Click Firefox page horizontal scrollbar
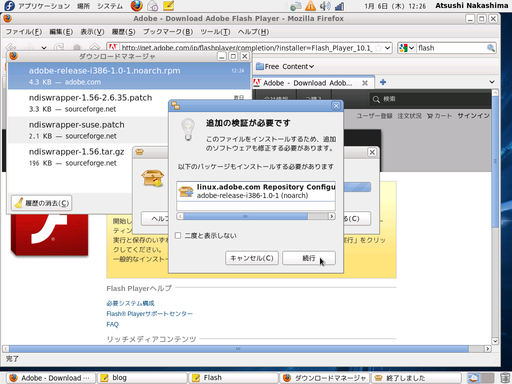The width and height of the screenshot is (512, 384). click(239, 349)
